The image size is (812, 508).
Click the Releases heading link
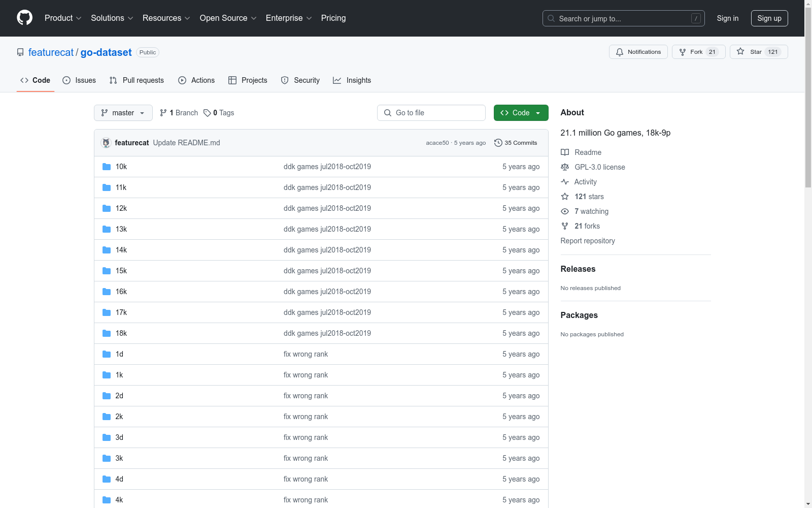[578, 269]
